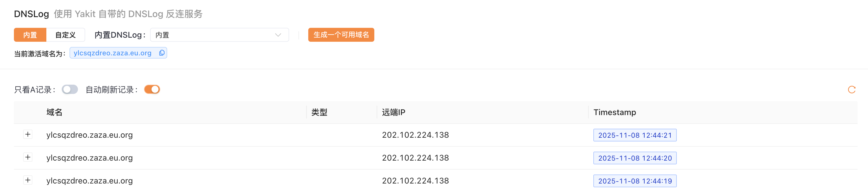Image resolution: width=868 pixels, height=189 pixels.
Task: Click the 2025-11-08 12:44:20 timestamp tag
Action: (634, 158)
